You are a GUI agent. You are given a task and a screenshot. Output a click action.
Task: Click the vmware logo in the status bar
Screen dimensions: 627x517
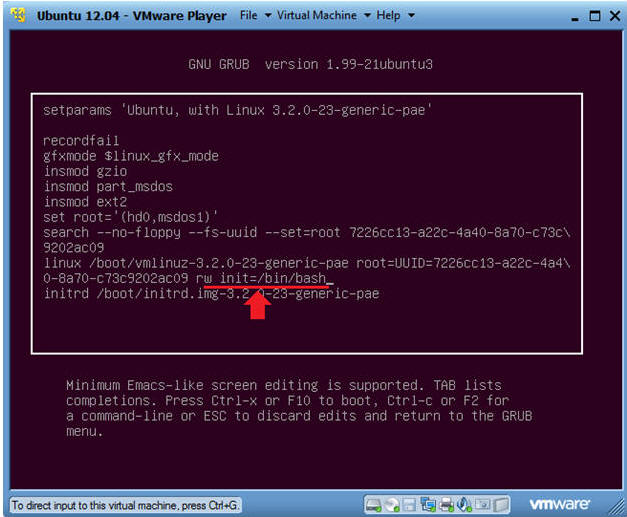(559, 505)
